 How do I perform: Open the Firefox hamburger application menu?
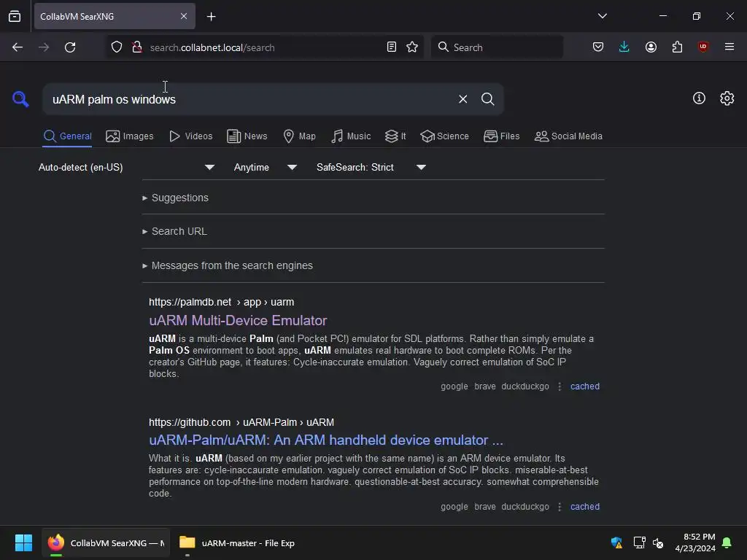pyautogui.click(x=729, y=47)
